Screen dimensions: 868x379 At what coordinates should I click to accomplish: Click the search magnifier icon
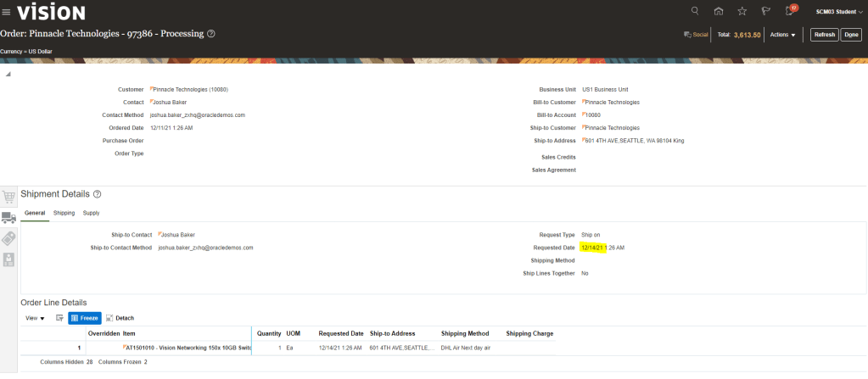click(695, 11)
